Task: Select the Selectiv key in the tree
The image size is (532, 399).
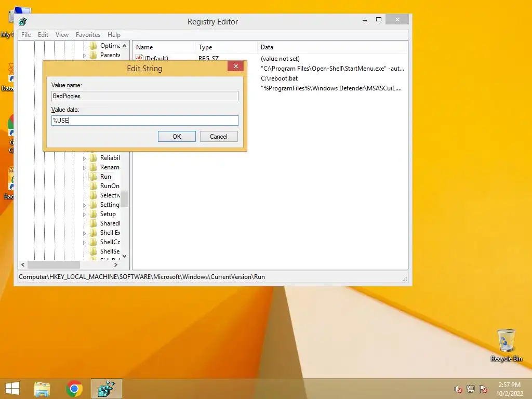Action: coord(110,195)
